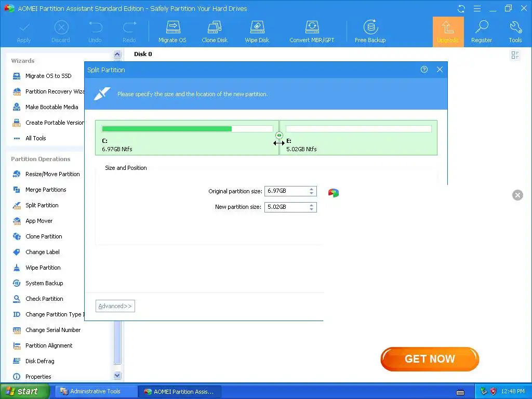Select Wipe Partition operation

pyautogui.click(x=37, y=268)
